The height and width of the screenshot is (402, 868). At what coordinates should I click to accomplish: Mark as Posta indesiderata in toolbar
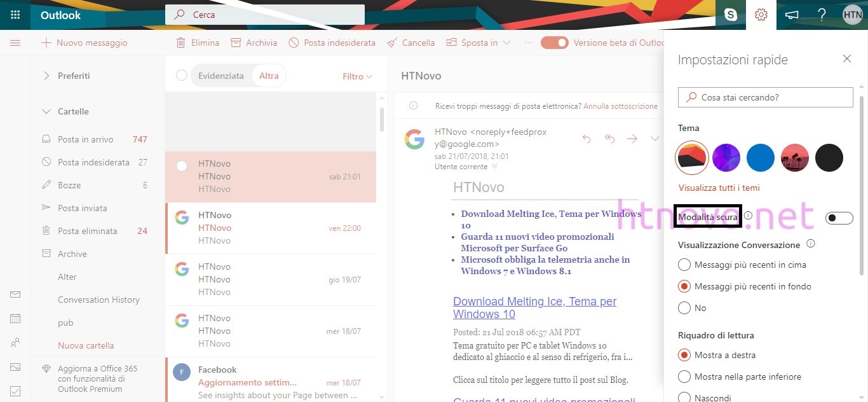(332, 43)
